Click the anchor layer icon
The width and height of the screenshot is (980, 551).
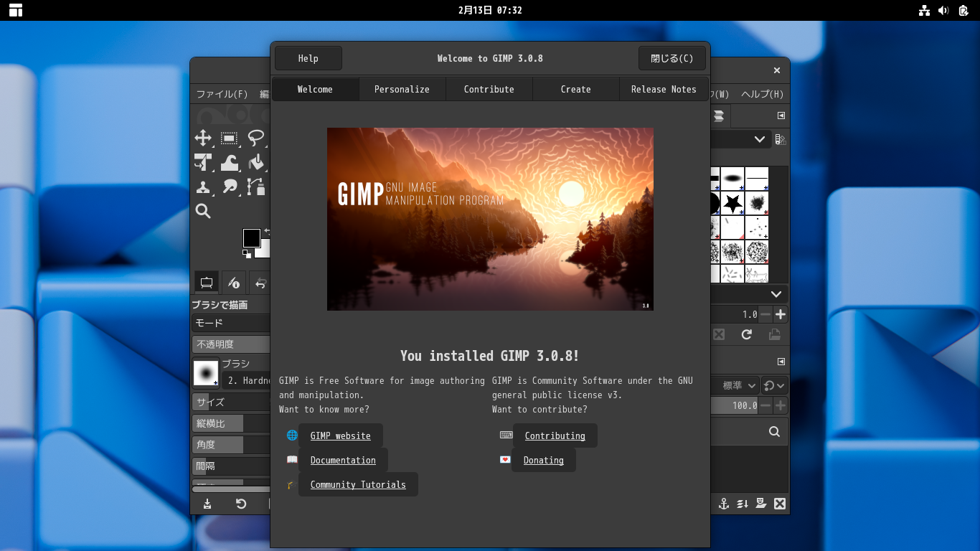click(x=724, y=504)
